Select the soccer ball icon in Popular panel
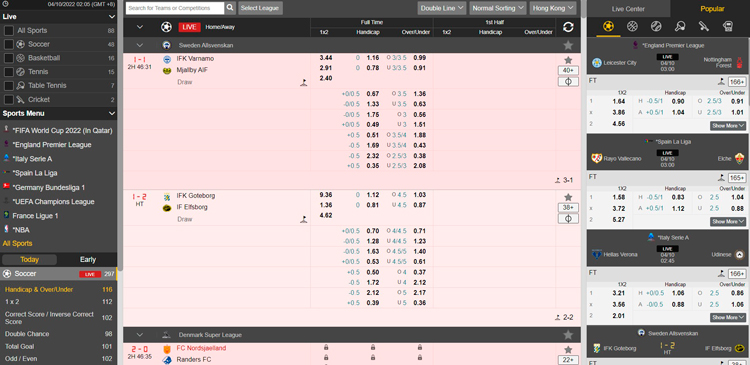 (x=608, y=26)
